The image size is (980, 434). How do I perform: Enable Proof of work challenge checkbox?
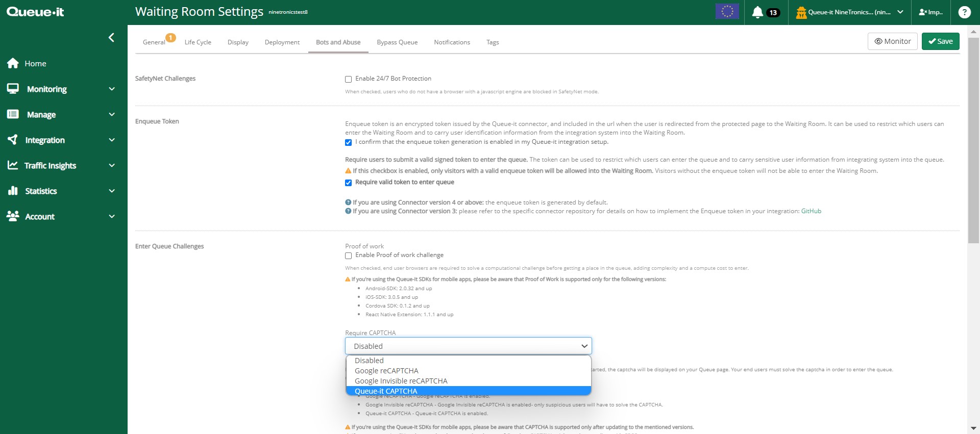coord(348,256)
